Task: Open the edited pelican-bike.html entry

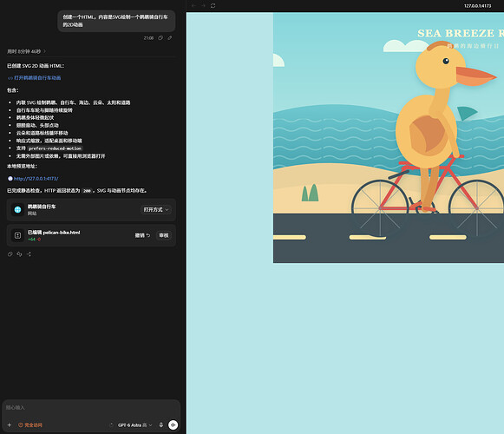Action: tap(54, 233)
